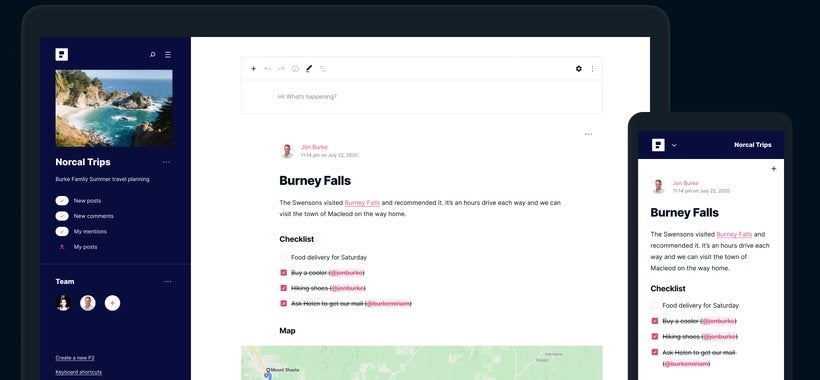Click the Burney Falls post heading on desktop
This screenshot has height=380, width=820.
[x=315, y=181]
